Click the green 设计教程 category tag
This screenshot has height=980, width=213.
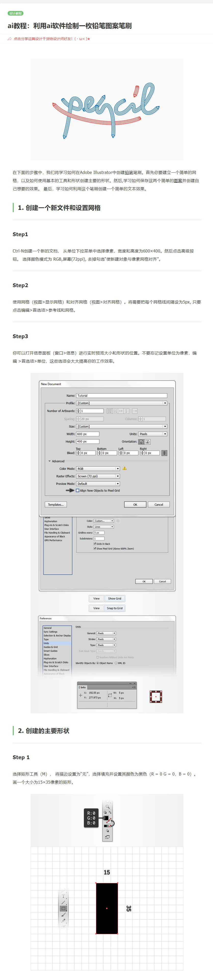16,13
